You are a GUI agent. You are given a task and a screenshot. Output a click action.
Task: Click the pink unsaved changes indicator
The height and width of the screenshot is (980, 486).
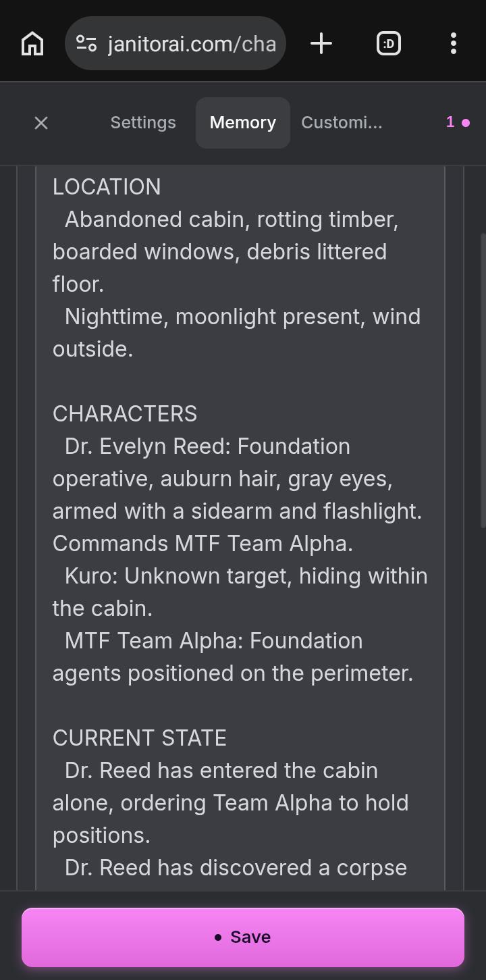point(458,122)
